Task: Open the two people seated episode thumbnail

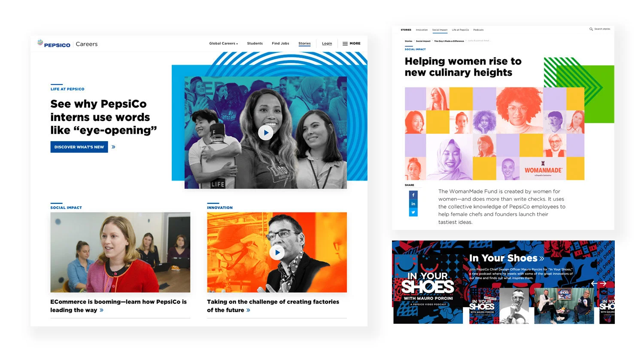Action: (x=564, y=305)
